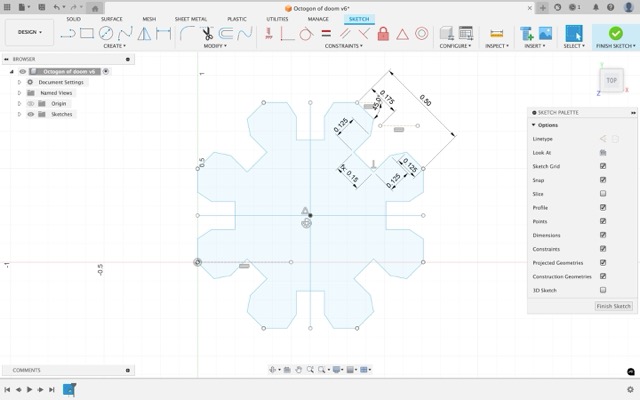Open the CONSTRAINTS dropdown menu

(x=343, y=46)
